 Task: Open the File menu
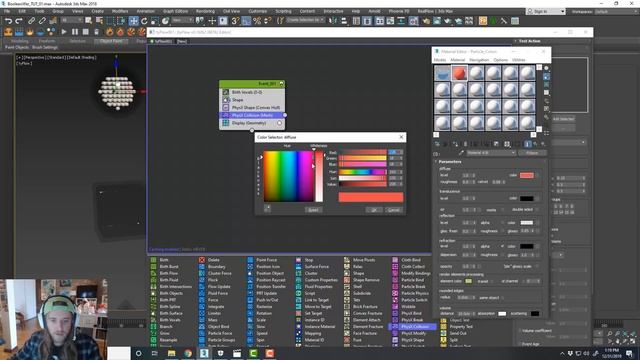point(7,11)
